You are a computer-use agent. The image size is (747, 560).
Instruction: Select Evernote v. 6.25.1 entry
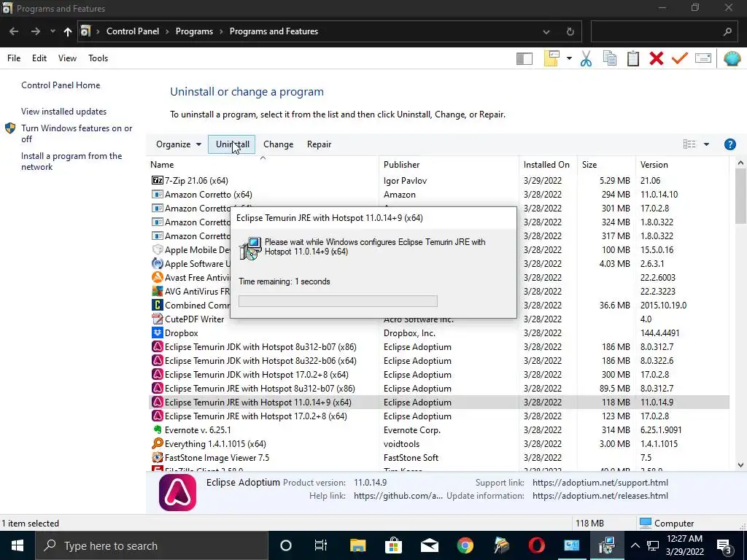438,429
